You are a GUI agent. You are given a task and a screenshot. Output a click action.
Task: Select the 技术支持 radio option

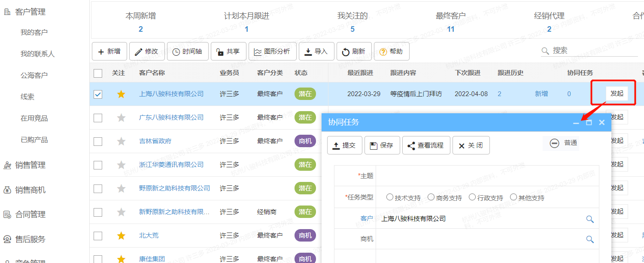pos(390,197)
